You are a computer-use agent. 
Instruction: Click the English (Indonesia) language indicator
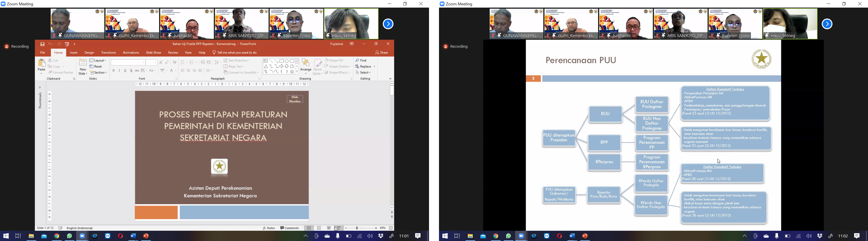pyautogui.click(x=80, y=228)
